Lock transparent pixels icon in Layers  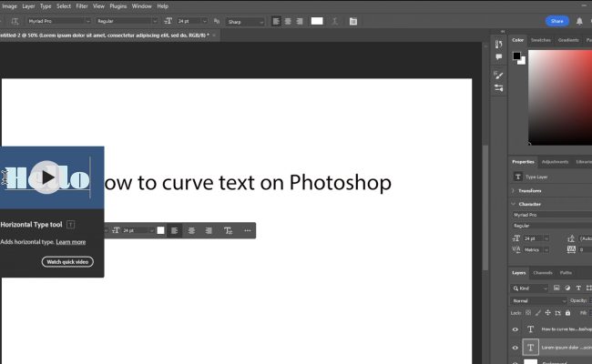pos(528,313)
